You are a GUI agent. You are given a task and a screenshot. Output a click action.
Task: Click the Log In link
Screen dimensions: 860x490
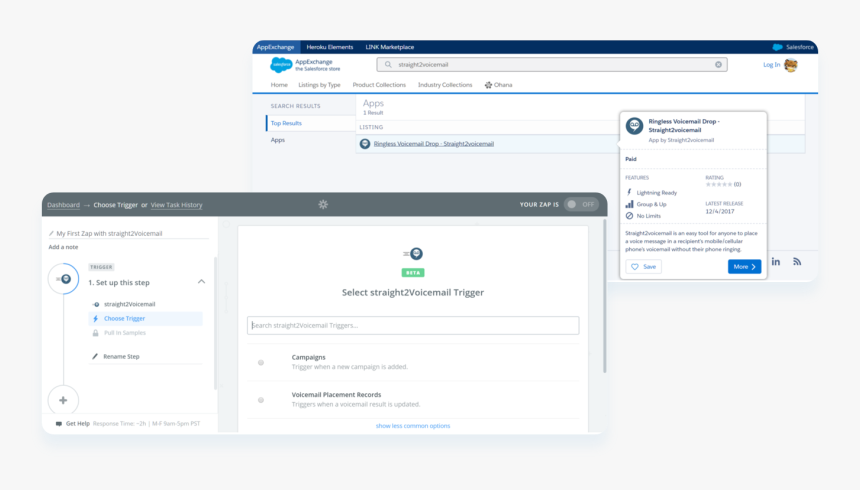point(771,65)
